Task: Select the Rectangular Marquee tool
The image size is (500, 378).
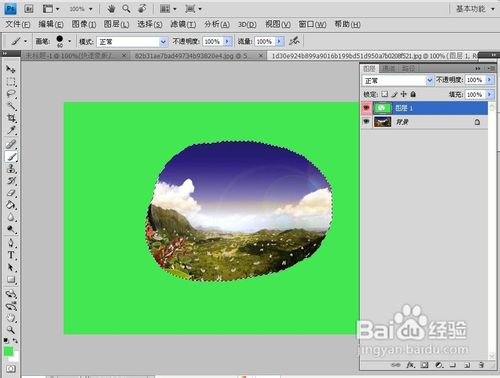Action: click(11, 82)
